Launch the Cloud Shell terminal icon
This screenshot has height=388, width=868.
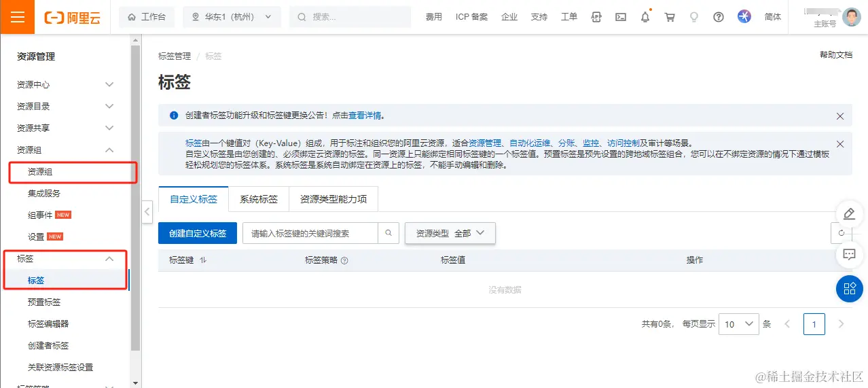click(621, 17)
